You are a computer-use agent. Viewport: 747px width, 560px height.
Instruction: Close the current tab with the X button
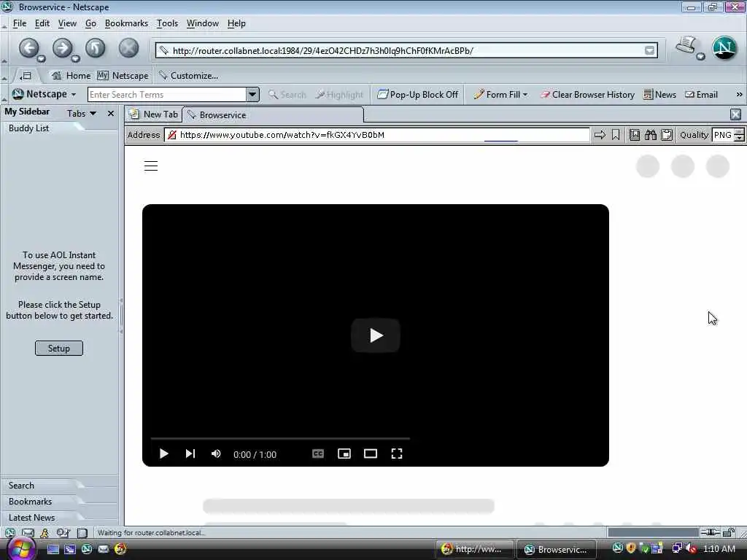tap(735, 114)
